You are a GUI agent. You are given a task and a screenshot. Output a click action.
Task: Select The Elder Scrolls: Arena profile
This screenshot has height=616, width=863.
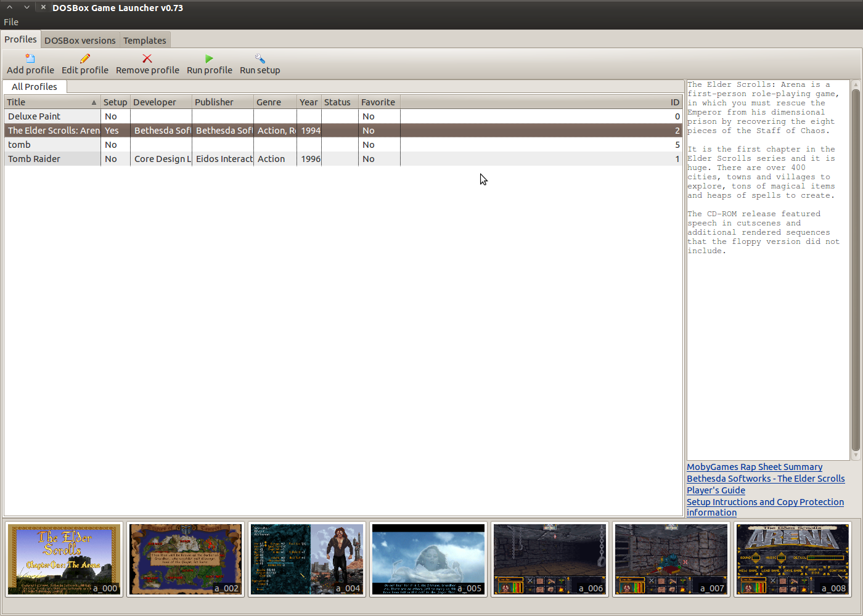point(343,131)
